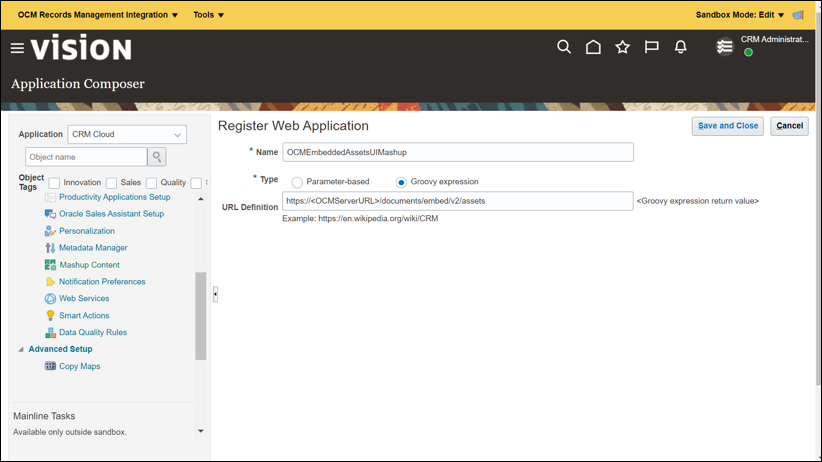Click the search magnifier in header
Screen dimensions: 822x462
[x=564, y=47]
